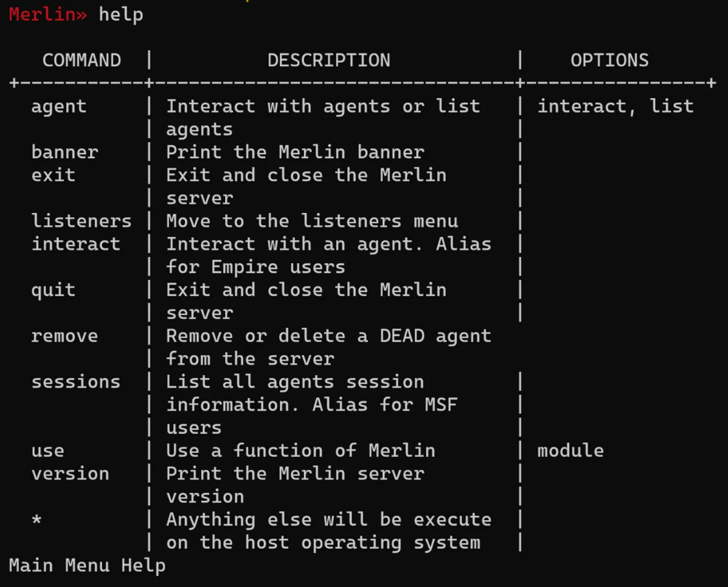Click the "exit" command name
Image resolution: width=728 pixels, height=587 pixels.
(x=53, y=175)
